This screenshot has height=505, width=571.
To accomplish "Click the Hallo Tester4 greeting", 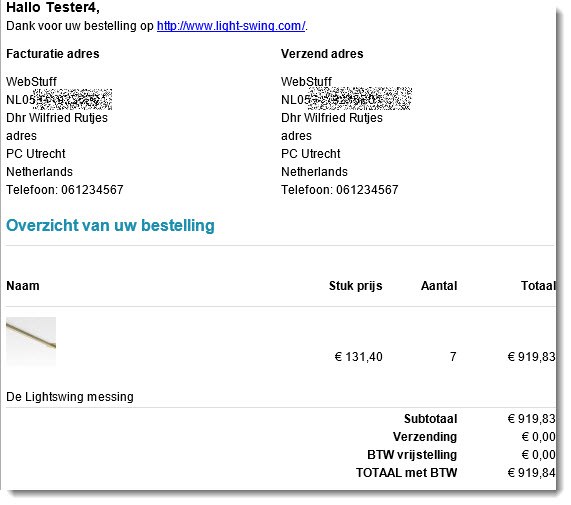I will point(53,8).
